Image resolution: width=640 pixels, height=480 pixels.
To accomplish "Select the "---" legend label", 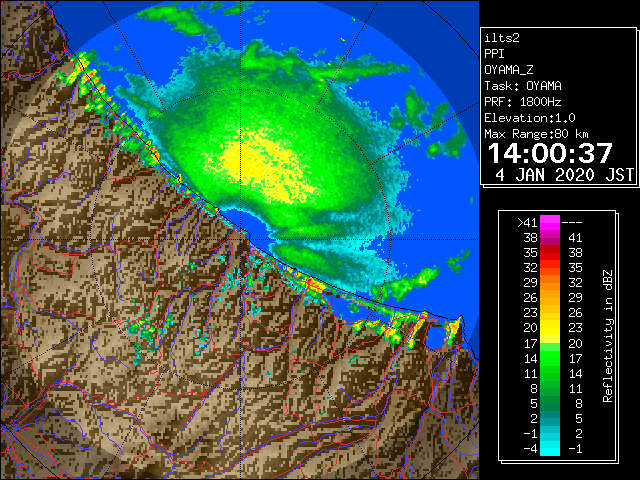I will 572,223.
